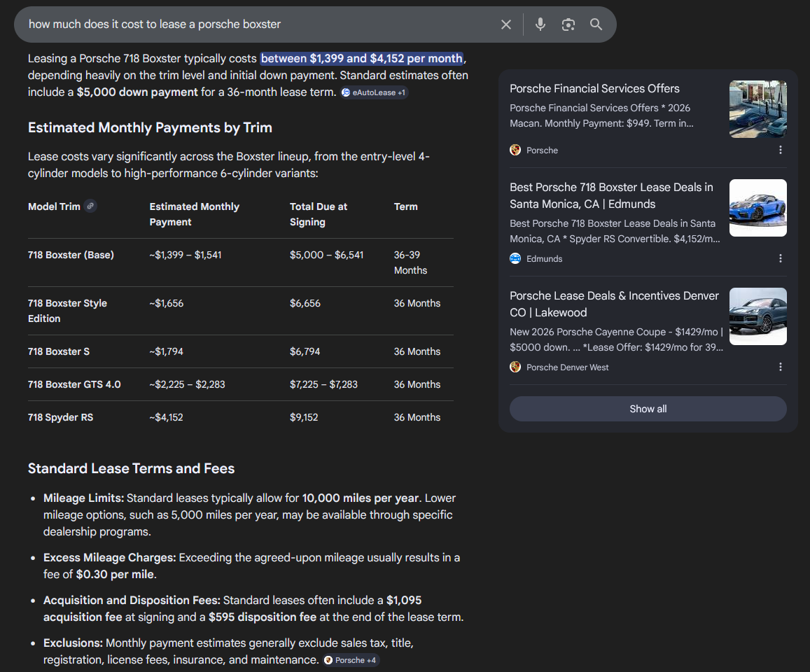
Task: Click the '~$1,399 – $1,541' payment cell
Action: (185, 255)
